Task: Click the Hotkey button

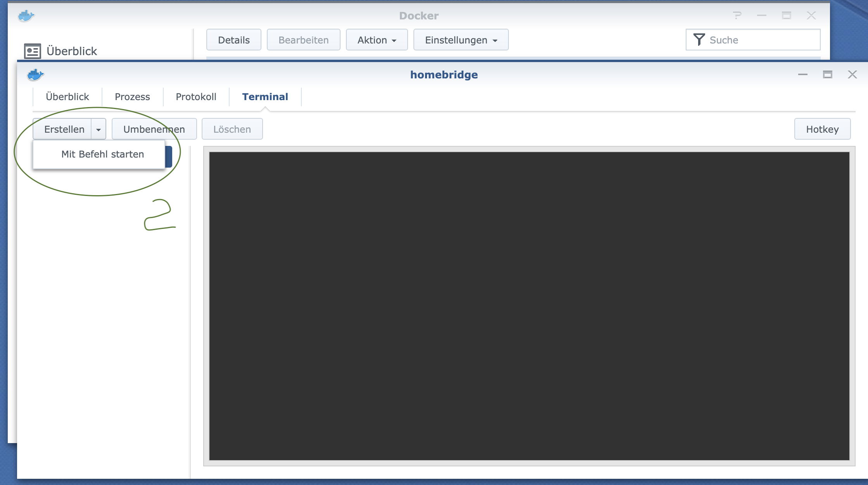Action: tap(822, 129)
